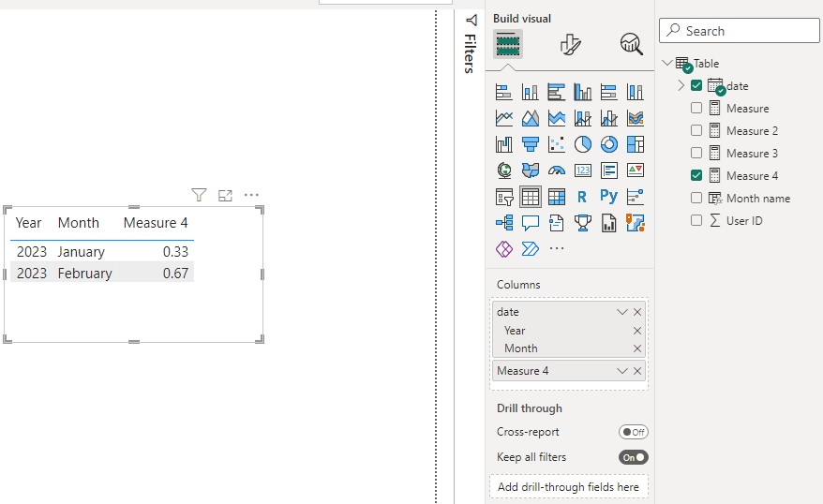Remove Measure 4 from Columns
Viewport: 823px width, 504px height.
[x=637, y=371]
